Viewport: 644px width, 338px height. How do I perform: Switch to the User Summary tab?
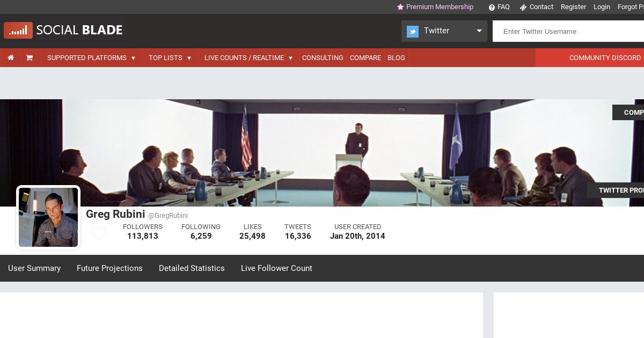pyautogui.click(x=34, y=268)
